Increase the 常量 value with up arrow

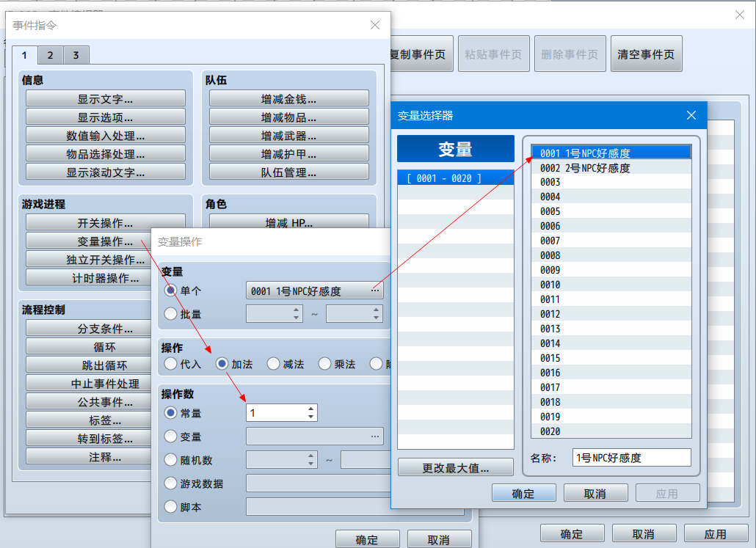click(x=311, y=409)
